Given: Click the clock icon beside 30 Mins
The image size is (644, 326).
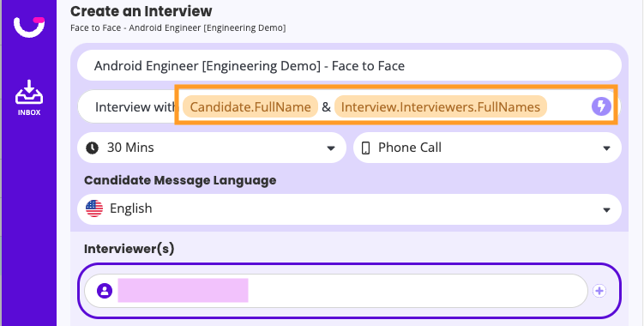Looking at the screenshot, I should [92, 148].
